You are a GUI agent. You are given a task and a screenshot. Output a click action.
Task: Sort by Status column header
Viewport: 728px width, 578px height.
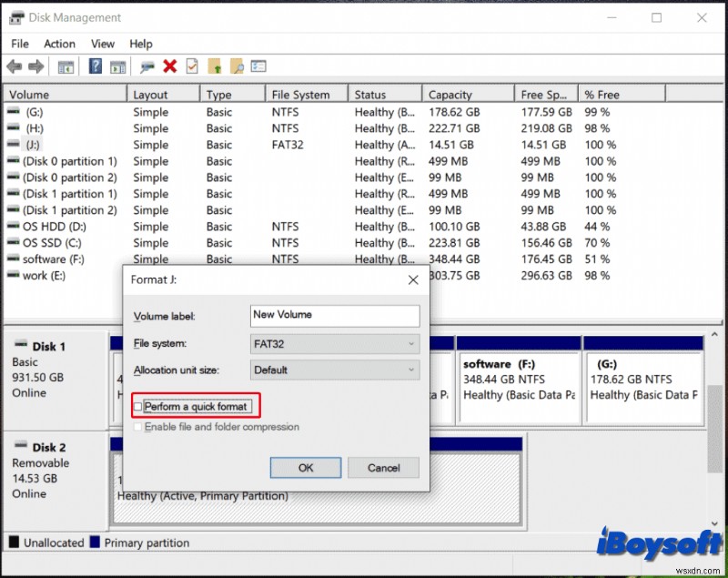pyautogui.click(x=385, y=95)
